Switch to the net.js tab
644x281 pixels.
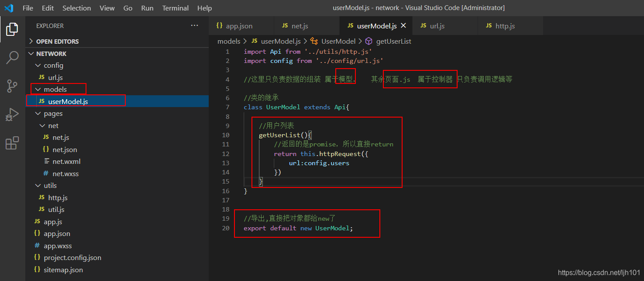[x=307, y=26]
